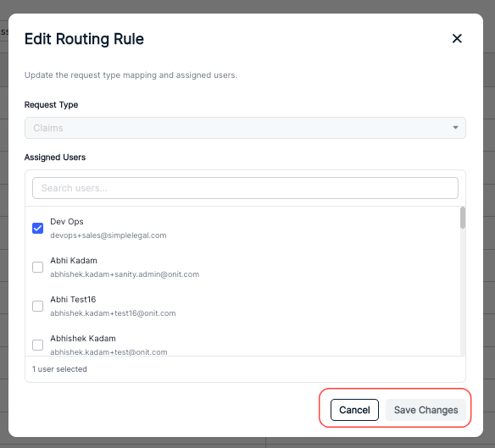This screenshot has height=448, width=495.
Task: Click the user list scrollbar thumb
Action: point(463,218)
